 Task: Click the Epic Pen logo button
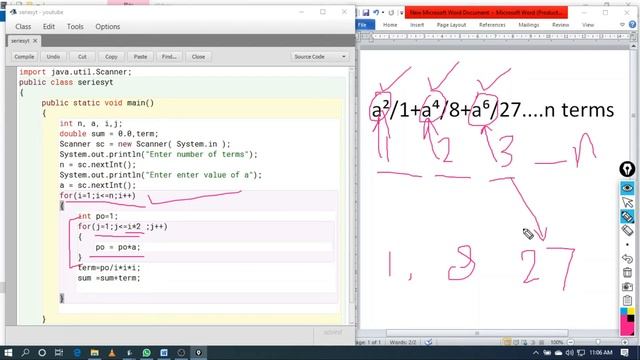click(627, 169)
